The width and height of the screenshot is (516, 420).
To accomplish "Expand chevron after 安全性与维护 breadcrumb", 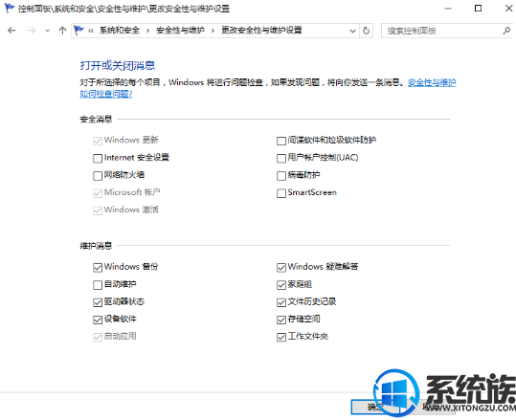I will click(x=213, y=31).
